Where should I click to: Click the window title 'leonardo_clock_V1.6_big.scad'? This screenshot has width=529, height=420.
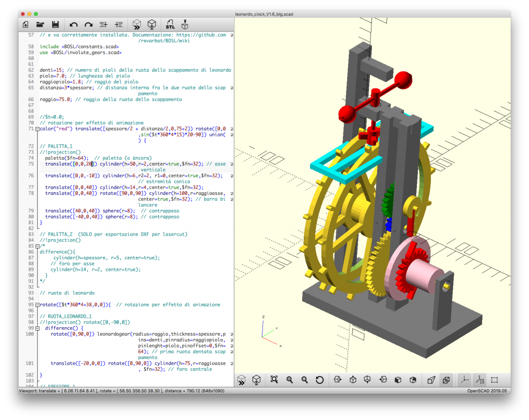pos(264,14)
